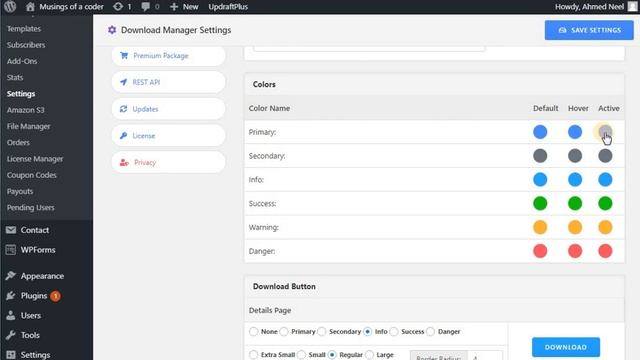The height and width of the screenshot is (360, 640).
Task: Select Danger button color radio
Action: point(431,331)
